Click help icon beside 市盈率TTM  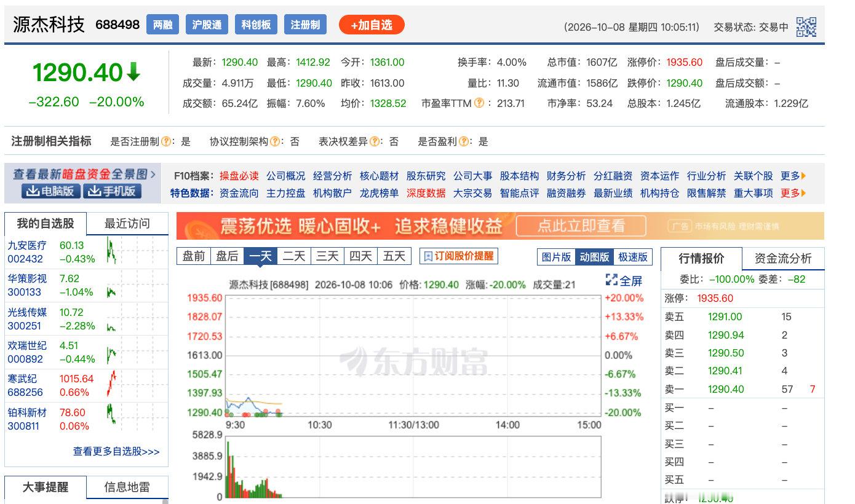479,103
